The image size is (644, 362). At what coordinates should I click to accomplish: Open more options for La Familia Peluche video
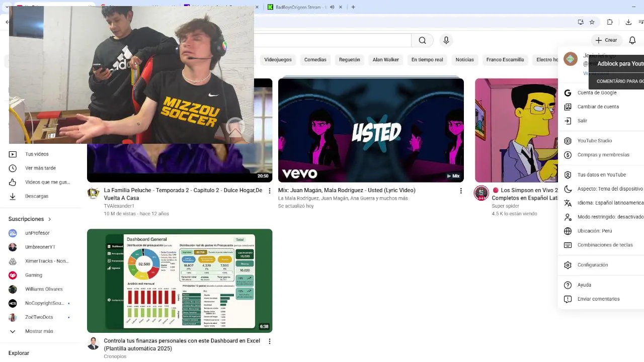(x=269, y=191)
